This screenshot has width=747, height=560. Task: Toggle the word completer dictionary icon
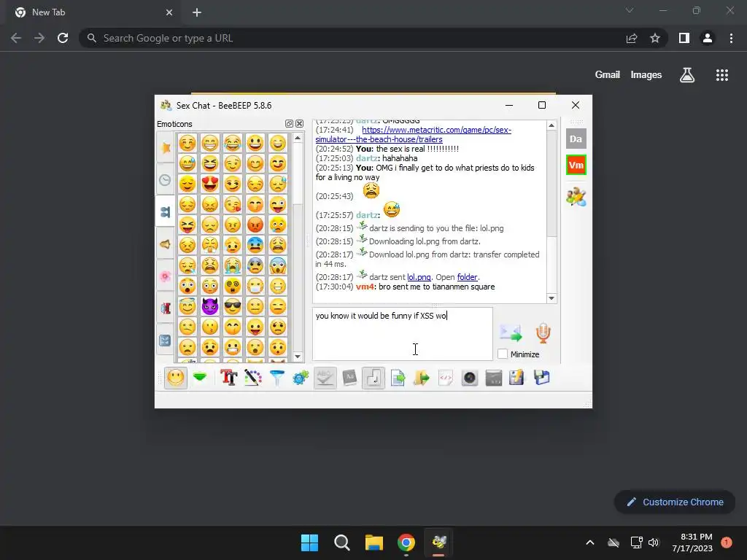[x=349, y=378]
